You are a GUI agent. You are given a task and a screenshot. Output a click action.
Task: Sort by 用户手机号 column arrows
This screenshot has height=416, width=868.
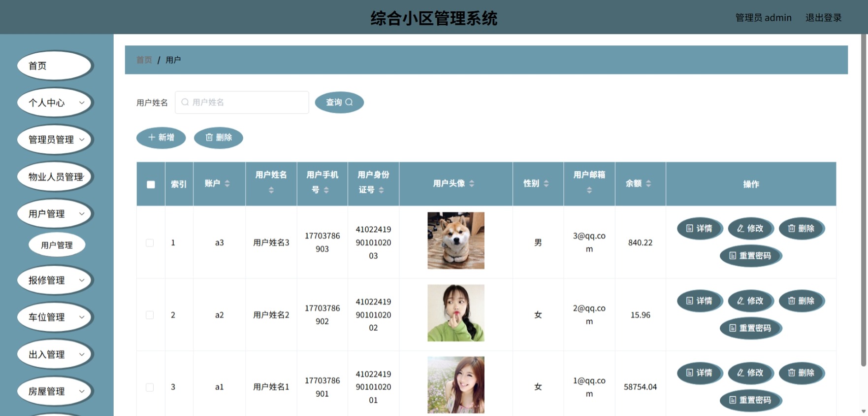point(326,190)
